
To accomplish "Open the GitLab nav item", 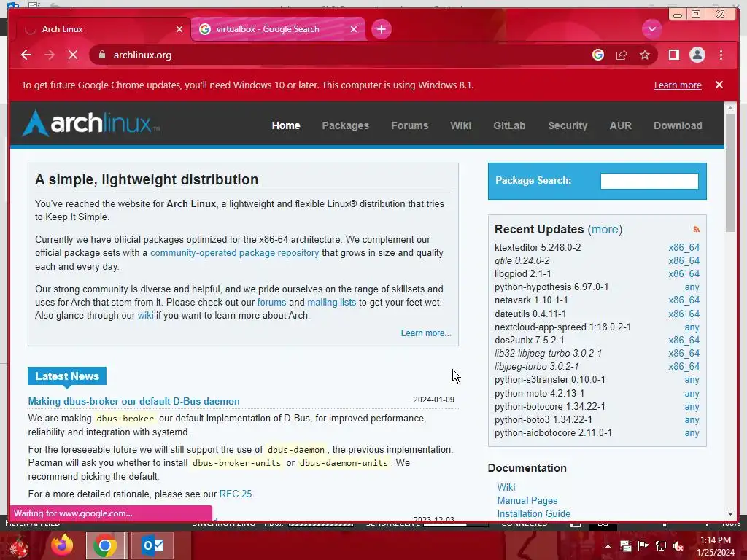I will pos(509,125).
